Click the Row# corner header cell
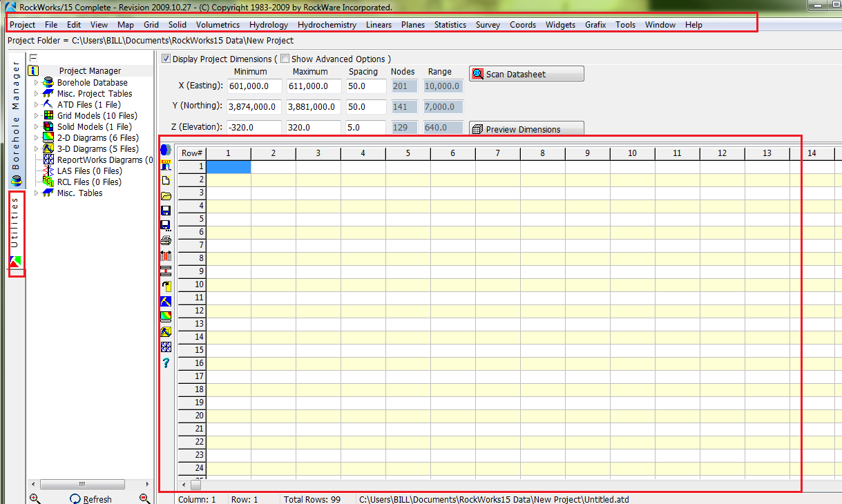 tap(192, 153)
